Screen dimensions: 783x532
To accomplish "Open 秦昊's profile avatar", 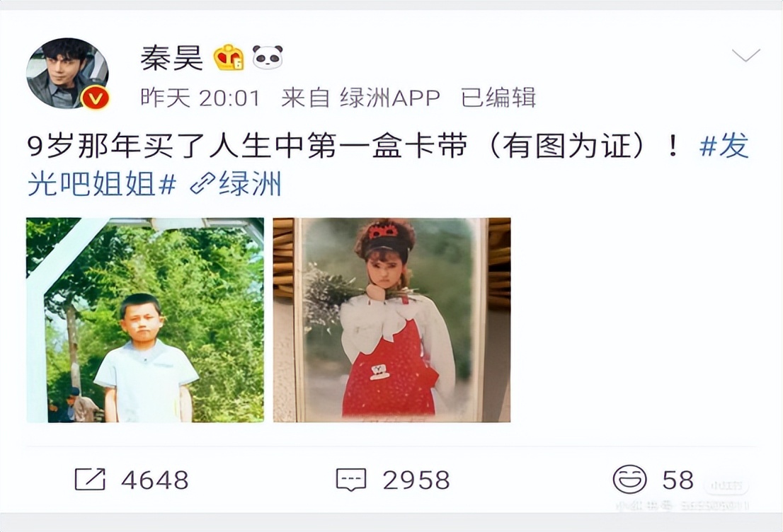I will tap(67, 73).
